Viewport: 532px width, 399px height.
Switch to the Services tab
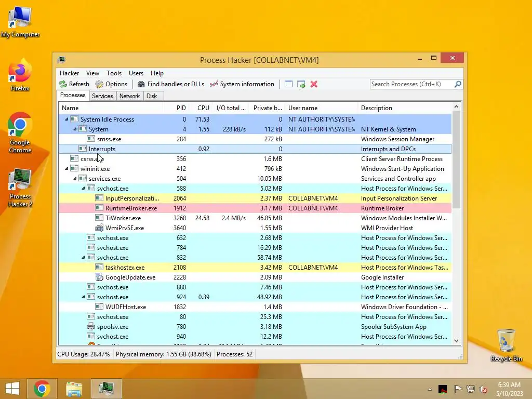pos(102,96)
